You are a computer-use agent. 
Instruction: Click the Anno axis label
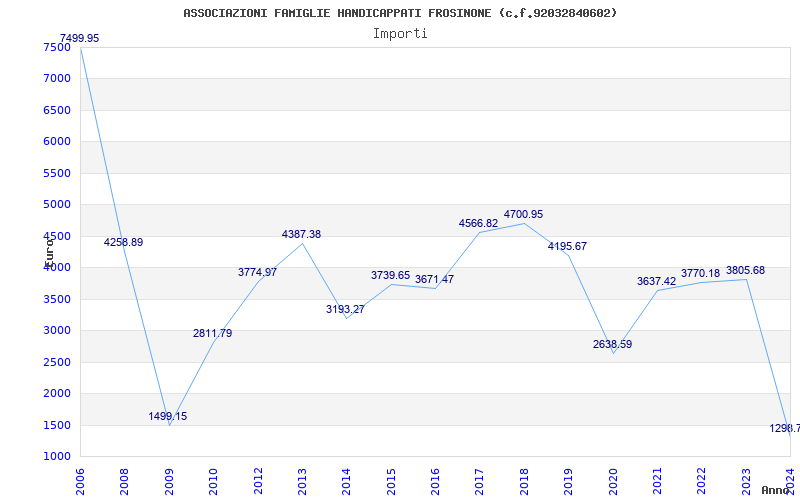tap(776, 490)
